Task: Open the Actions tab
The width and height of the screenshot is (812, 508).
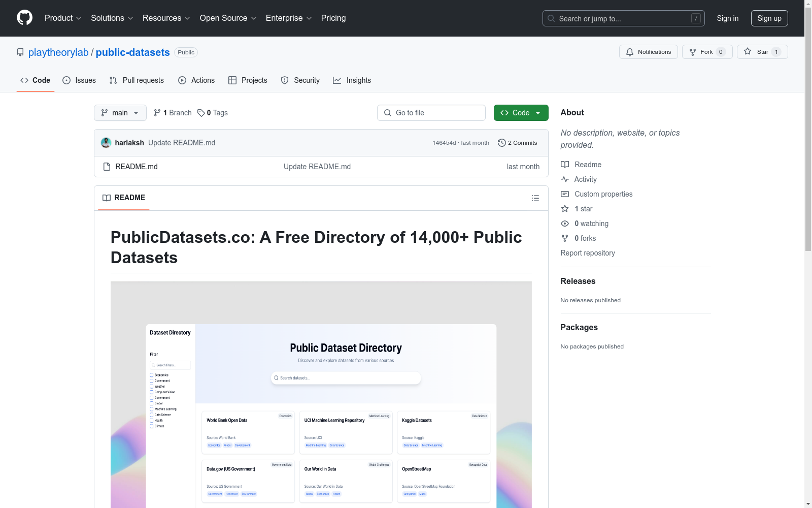Action: pos(196,80)
